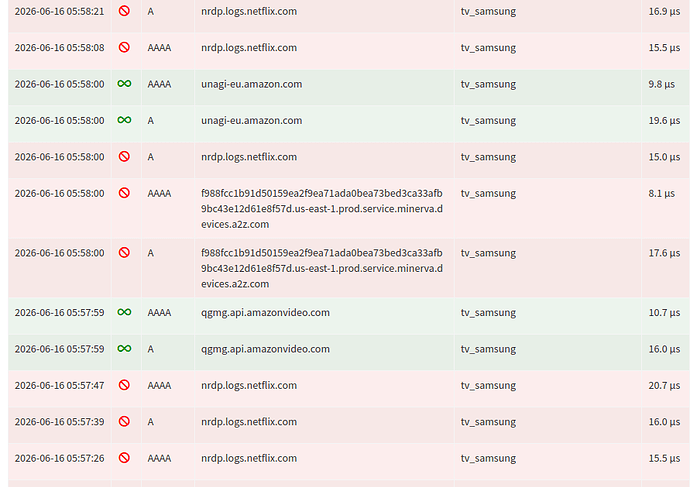Click blocked icon in 05:58:21 netflix row
This screenshot has height=487, width=690.
124,11
